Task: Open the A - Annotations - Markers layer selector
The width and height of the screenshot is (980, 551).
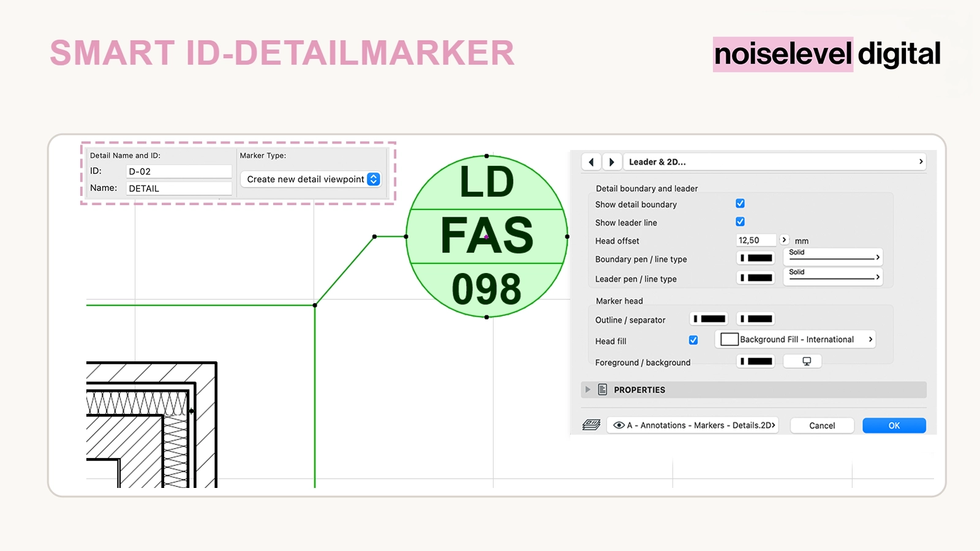Action: click(693, 425)
